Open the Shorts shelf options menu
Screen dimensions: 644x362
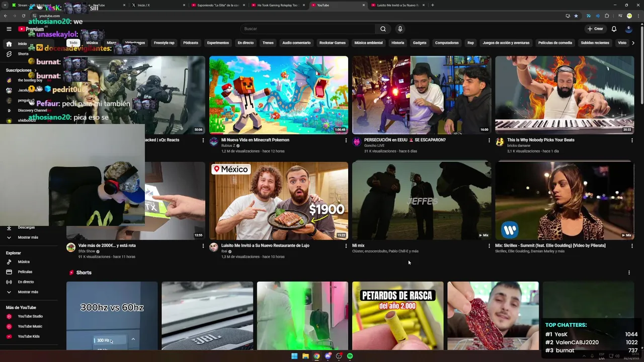pos(629,273)
